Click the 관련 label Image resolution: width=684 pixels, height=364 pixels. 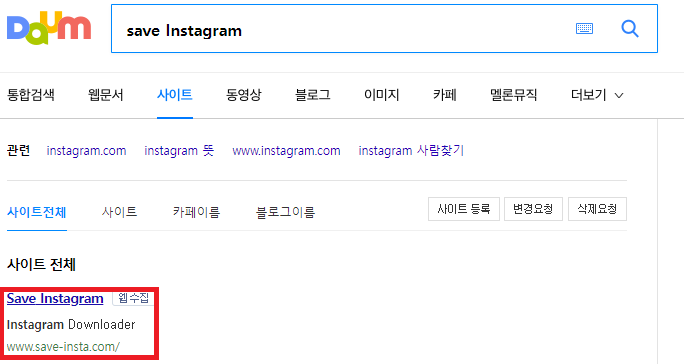[18, 151]
